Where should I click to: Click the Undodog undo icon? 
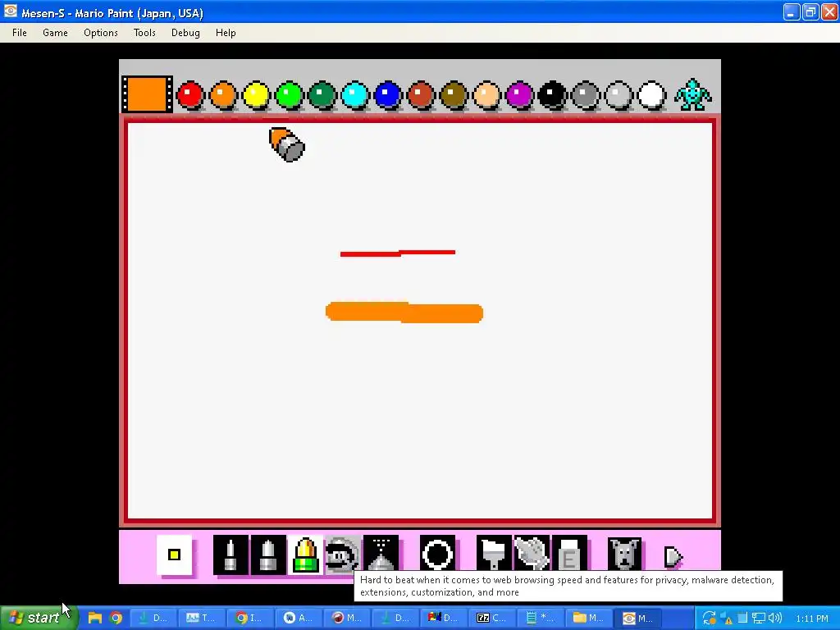coord(624,554)
